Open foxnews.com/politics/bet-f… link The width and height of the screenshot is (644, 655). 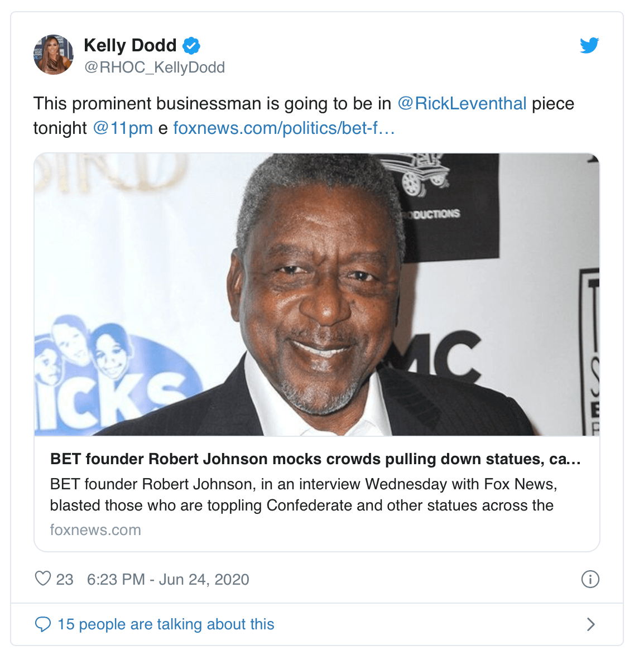point(284,128)
